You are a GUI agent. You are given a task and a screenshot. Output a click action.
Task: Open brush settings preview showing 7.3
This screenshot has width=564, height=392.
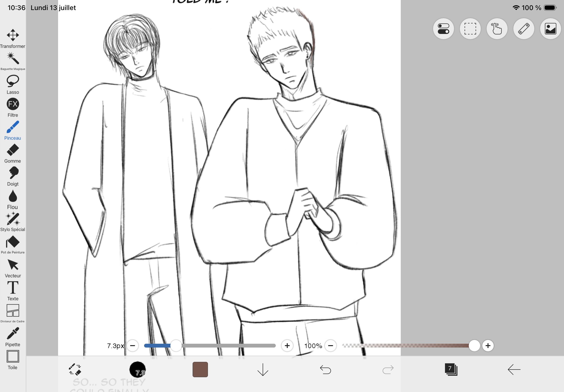pos(137,369)
